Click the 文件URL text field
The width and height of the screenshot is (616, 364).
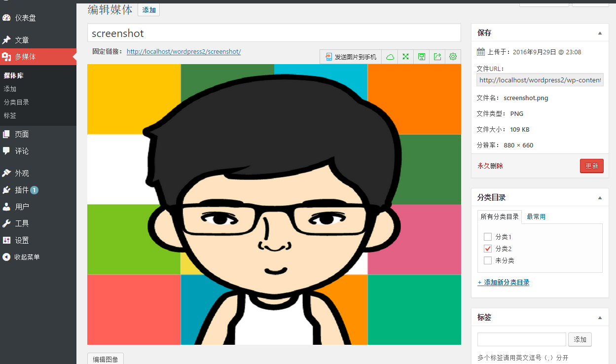540,80
